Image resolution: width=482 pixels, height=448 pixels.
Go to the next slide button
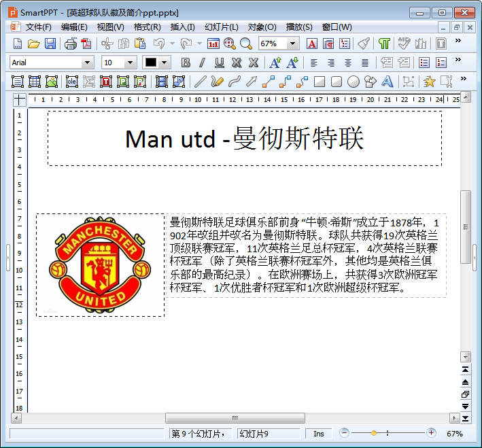[x=466, y=406]
